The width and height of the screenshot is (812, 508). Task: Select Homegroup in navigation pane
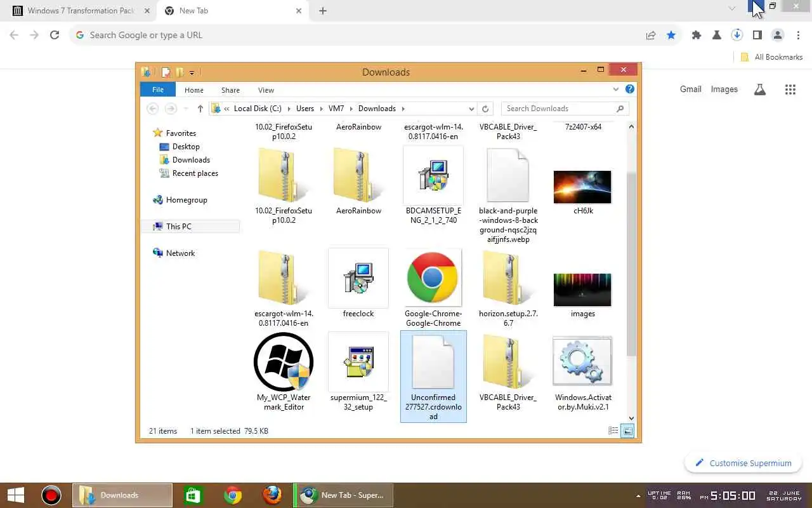[187, 200]
